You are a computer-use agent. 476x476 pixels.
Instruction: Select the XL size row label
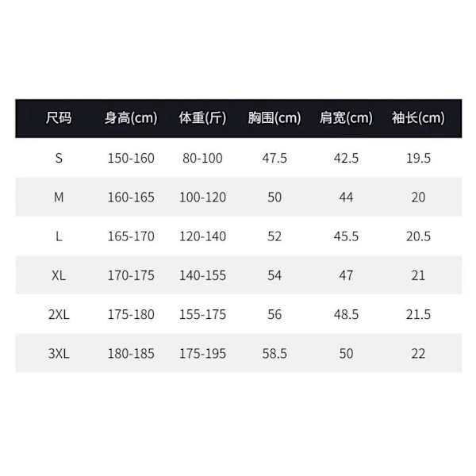[59, 275]
